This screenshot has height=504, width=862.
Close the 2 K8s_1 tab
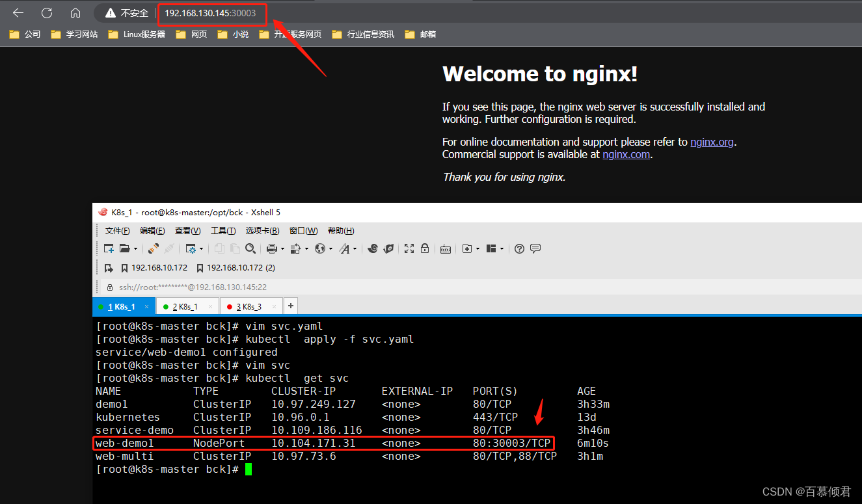(x=211, y=306)
